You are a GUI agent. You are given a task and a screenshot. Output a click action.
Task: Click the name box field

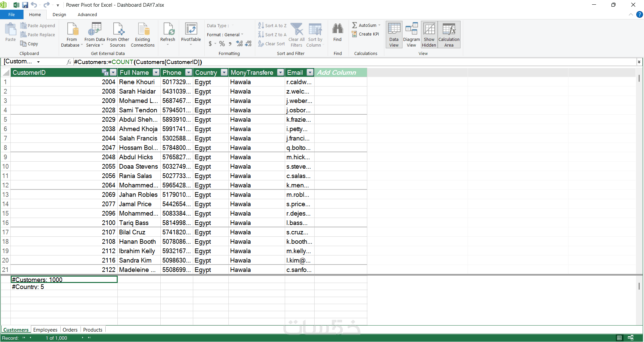[x=22, y=62]
